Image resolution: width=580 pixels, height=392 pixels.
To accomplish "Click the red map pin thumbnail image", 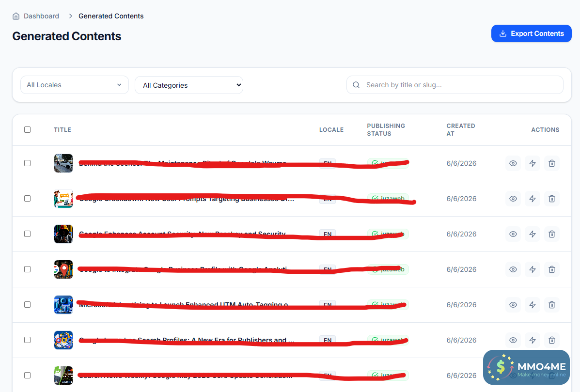I will [x=63, y=269].
